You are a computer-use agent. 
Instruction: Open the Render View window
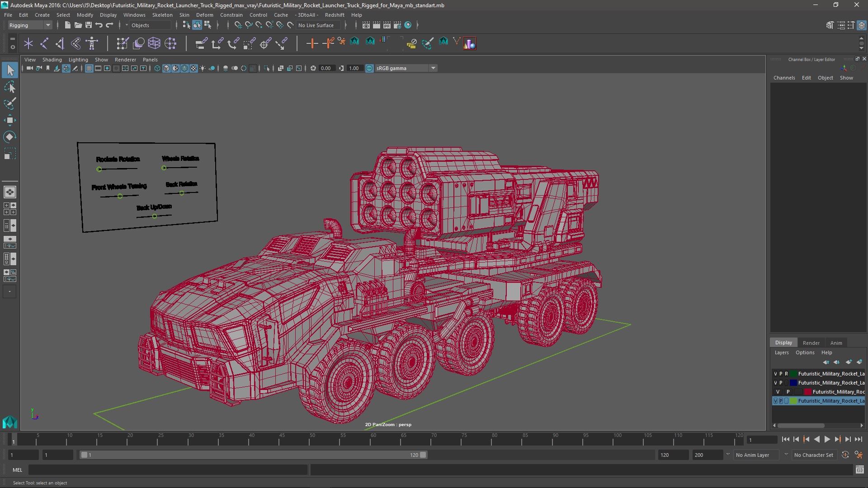pyautogui.click(x=366, y=25)
